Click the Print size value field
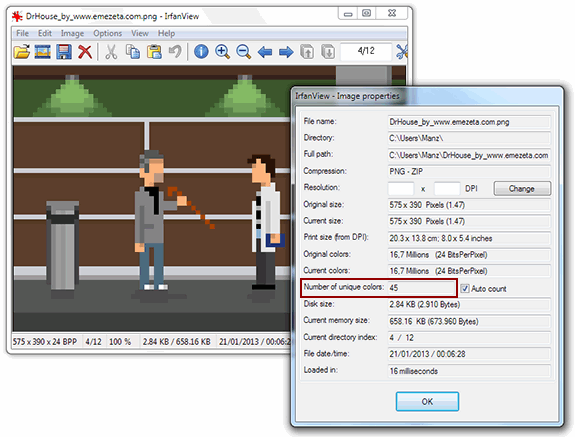 [469, 238]
